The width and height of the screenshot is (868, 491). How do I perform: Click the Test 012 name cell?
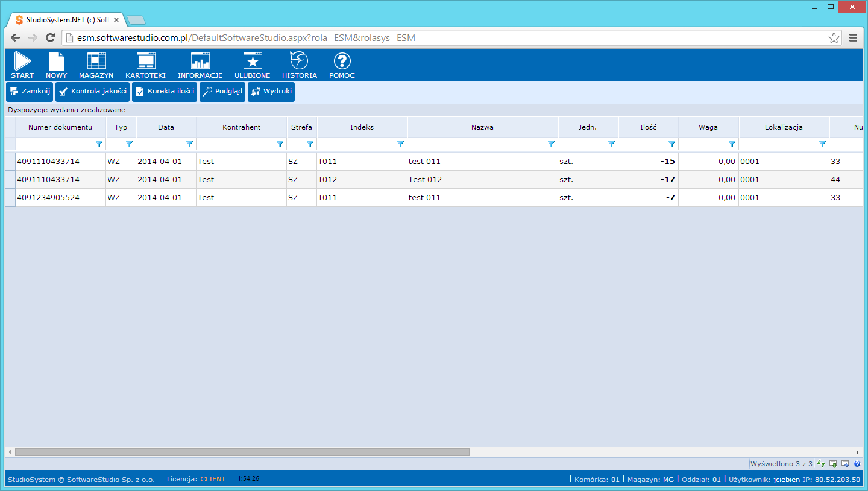coord(482,180)
